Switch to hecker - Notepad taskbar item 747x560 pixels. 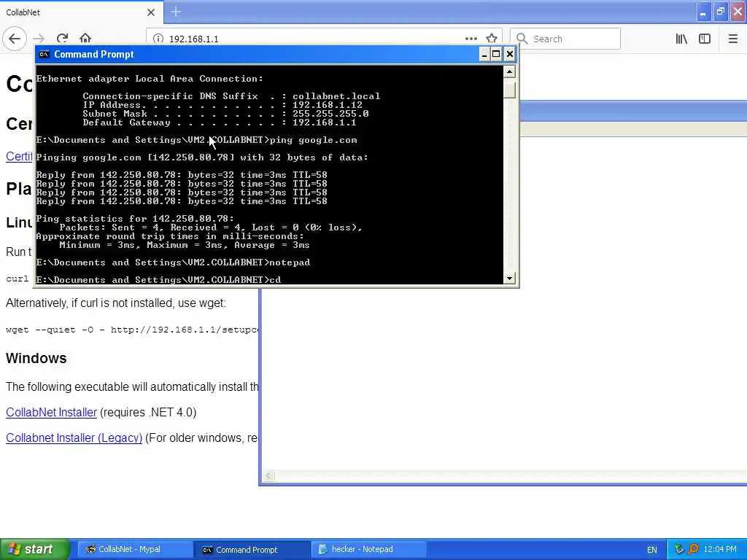click(368, 549)
